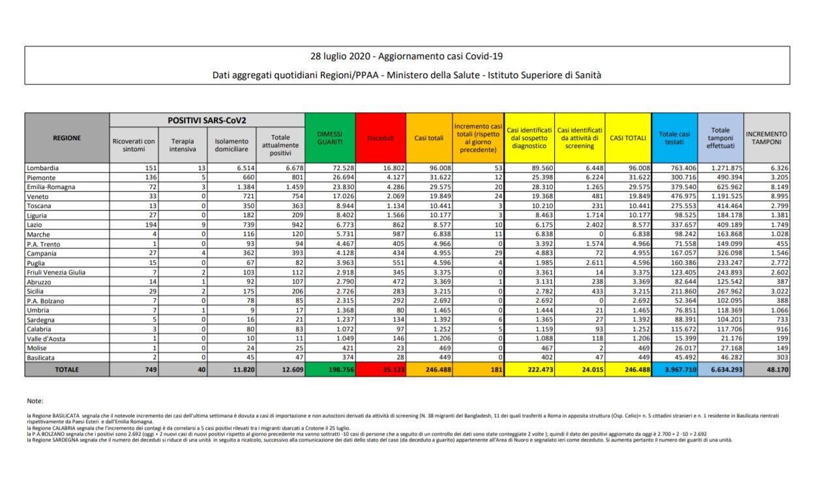Click the Sicilia row label
The height and width of the screenshot is (504, 830).
(37, 291)
